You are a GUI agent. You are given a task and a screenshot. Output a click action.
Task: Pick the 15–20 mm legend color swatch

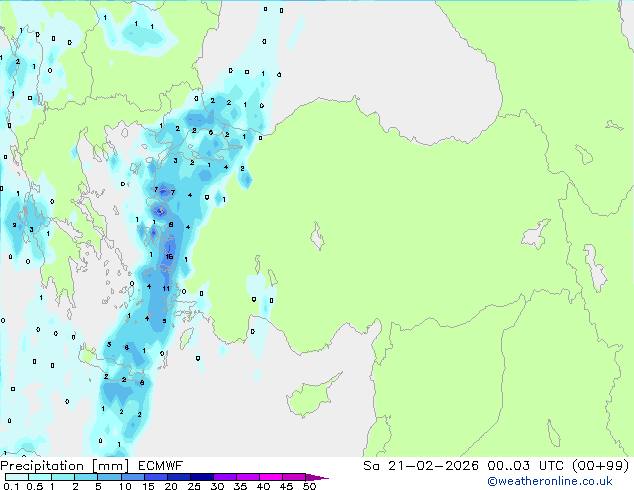click(x=155, y=477)
